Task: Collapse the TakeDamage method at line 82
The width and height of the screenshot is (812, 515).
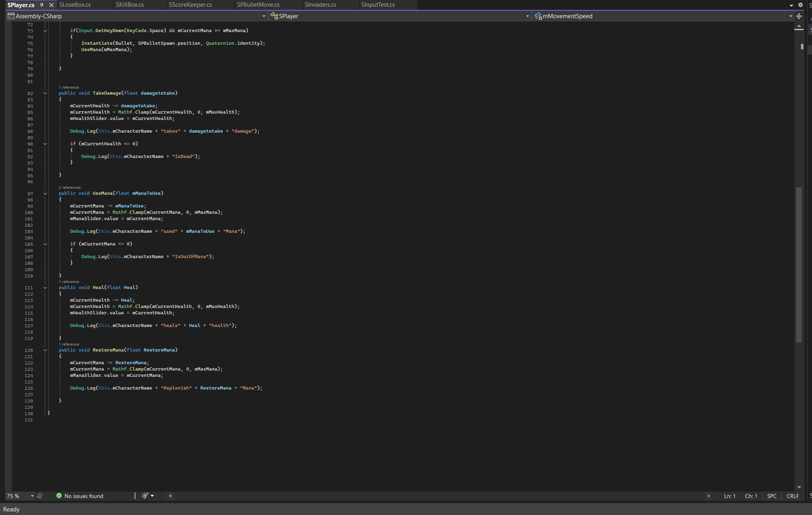Action: tap(45, 93)
